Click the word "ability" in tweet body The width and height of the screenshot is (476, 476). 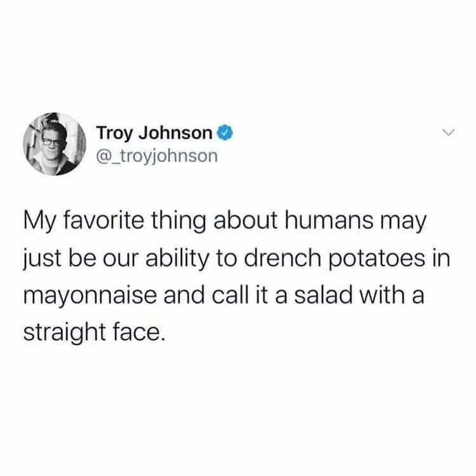point(177,258)
